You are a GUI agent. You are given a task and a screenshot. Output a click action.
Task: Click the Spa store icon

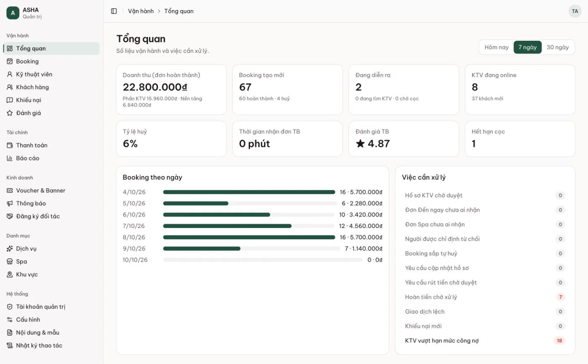click(x=10, y=262)
